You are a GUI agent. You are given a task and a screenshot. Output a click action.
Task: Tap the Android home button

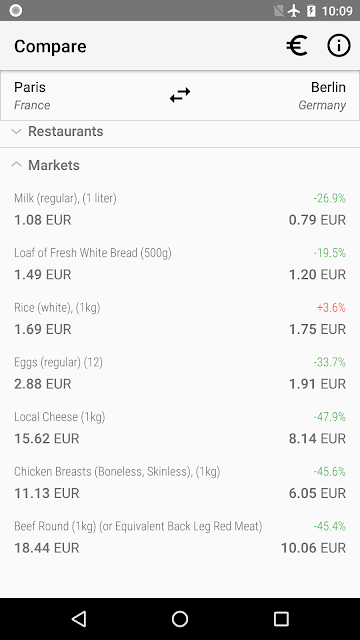[x=180, y=619]
